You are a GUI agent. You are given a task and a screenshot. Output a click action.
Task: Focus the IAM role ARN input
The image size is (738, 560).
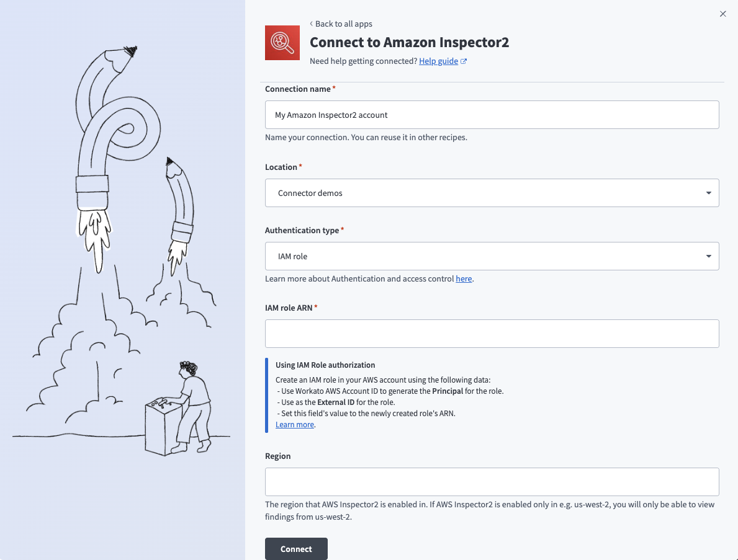point(492,334)
